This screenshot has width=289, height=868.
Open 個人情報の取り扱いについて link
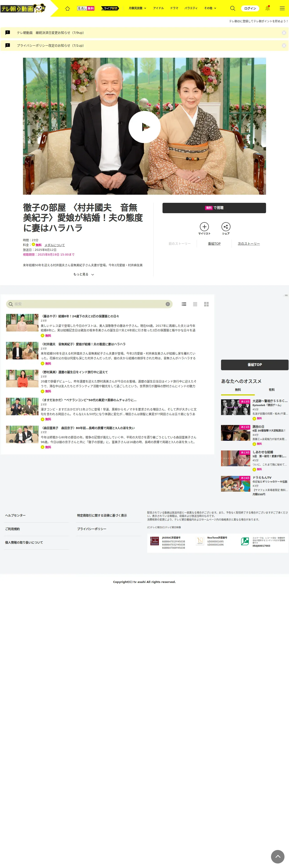coord(24,543)
